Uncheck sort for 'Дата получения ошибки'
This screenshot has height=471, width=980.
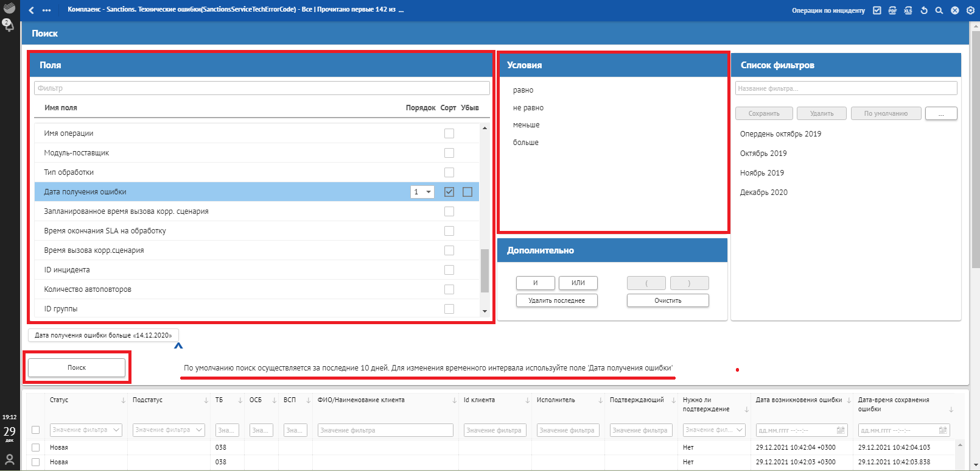coord(449,192)
